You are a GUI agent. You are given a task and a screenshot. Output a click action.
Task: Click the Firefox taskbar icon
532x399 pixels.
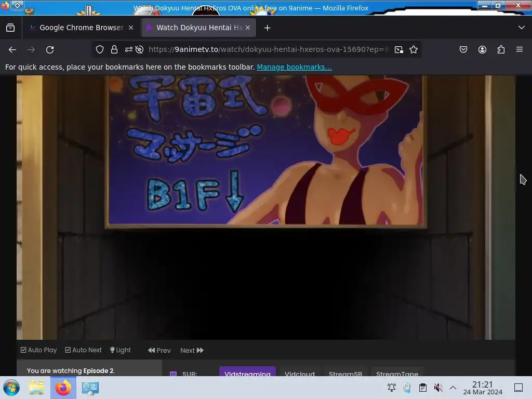[63, 388]
